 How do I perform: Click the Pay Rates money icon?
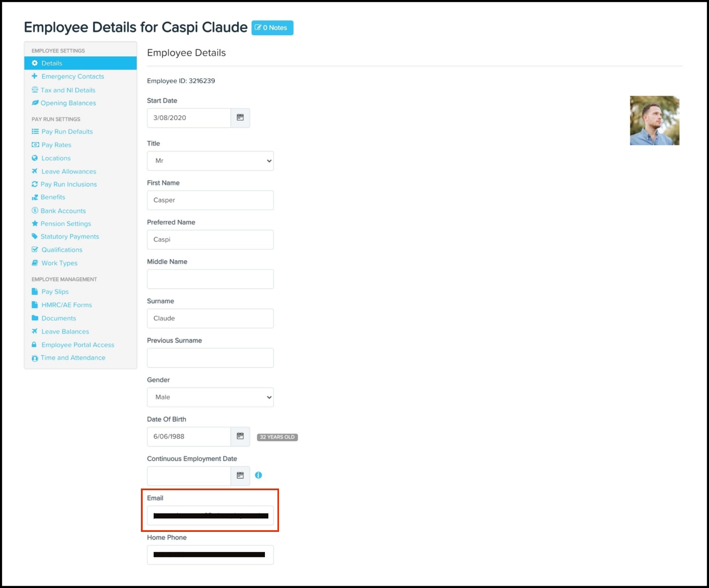click(x=35, y=145)
